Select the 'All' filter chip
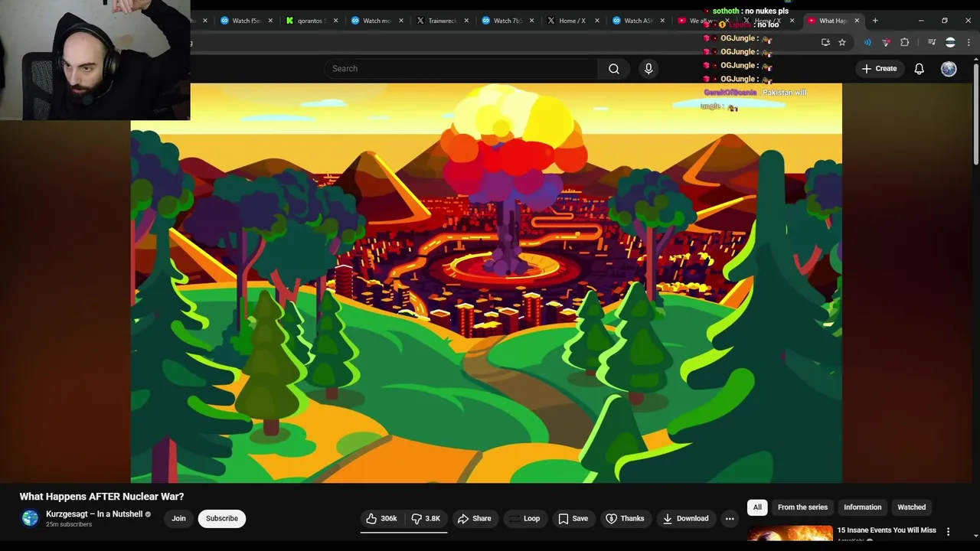980x551 pixels. (757, 507)
